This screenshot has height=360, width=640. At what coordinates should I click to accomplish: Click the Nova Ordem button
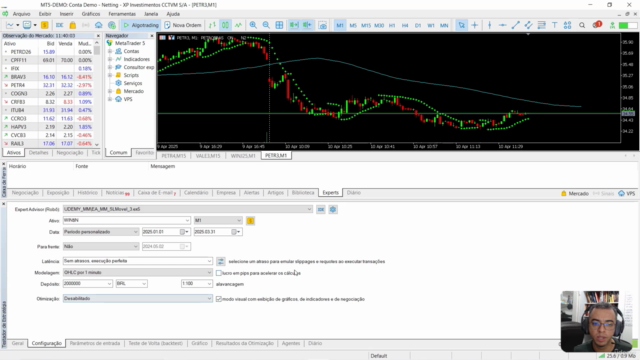(183, 25)
